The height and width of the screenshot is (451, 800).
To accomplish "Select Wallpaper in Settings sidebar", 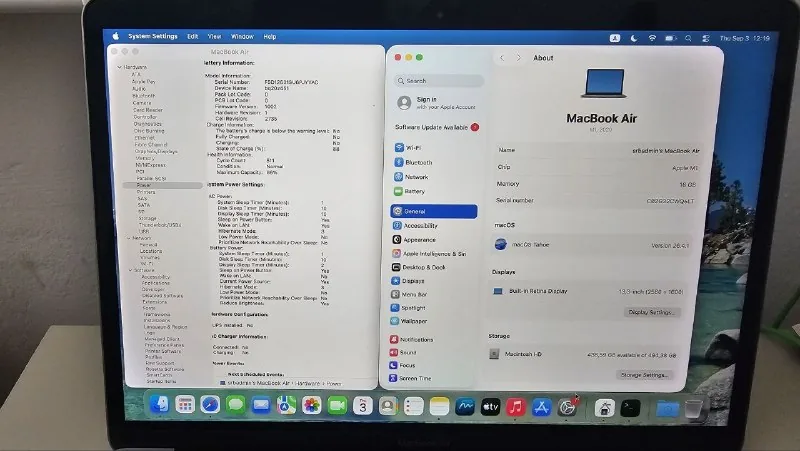I will [x=434, y=321].
